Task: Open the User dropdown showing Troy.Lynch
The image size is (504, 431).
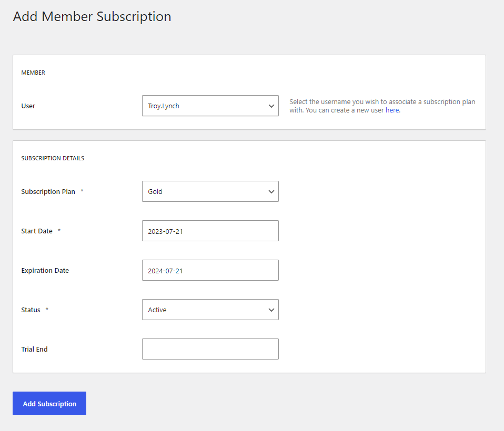Action: tap(210, 106)
